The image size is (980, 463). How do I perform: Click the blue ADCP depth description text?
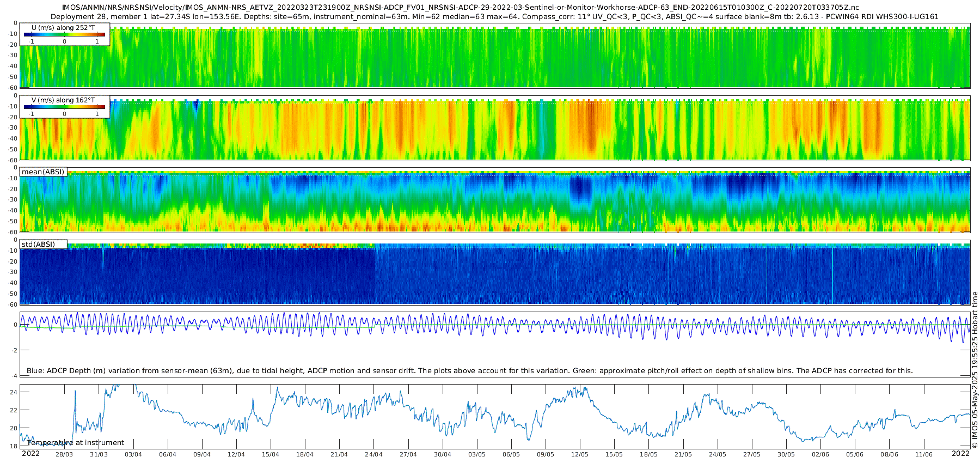pyautogui.click(x=469, y=370)
